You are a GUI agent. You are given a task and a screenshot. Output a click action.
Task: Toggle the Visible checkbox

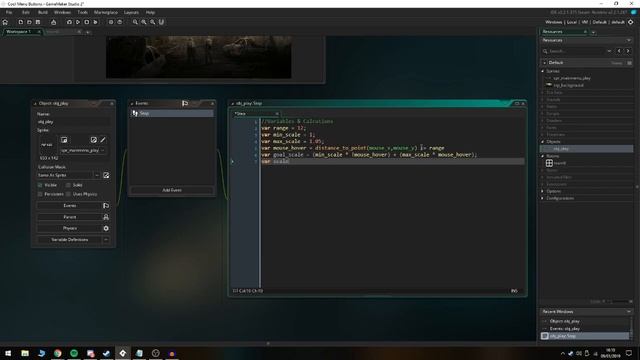pos(40,185)
